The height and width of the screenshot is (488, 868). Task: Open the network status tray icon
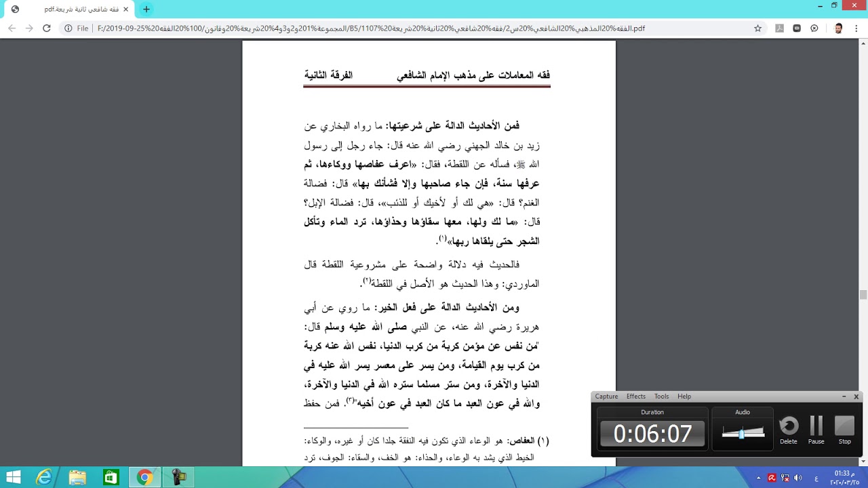coord(785,478)
